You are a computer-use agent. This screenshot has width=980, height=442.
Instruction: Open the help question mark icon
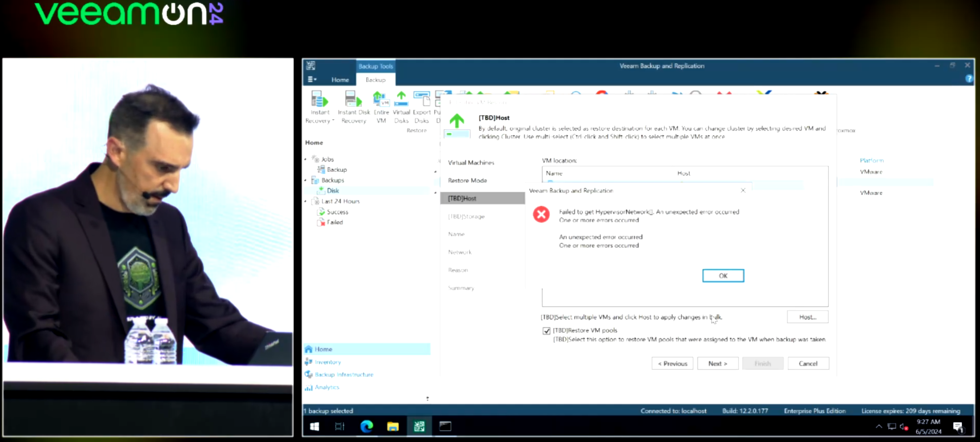(x=969, y=79)
